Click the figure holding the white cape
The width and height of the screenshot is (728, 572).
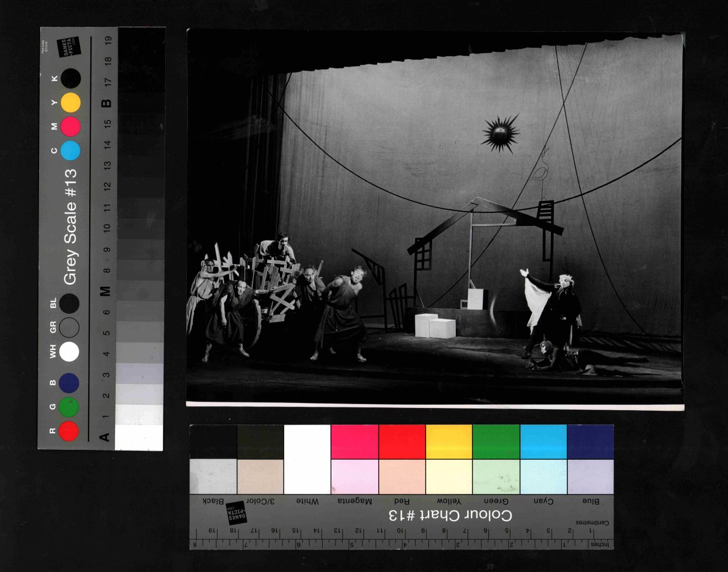pos(562,308)
